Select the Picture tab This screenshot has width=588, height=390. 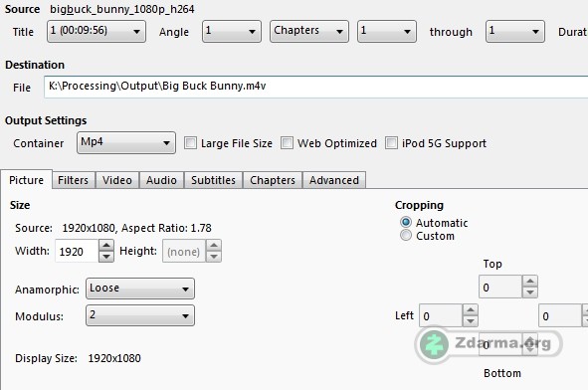click(x=26, y=180)
